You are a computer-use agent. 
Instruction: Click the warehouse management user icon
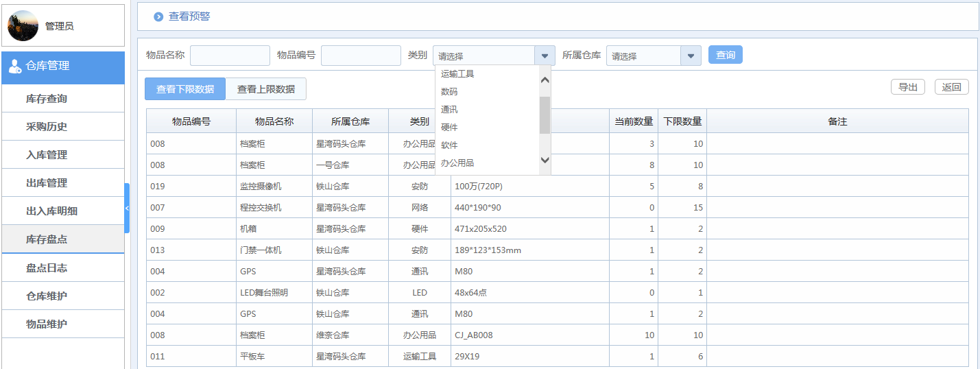tap(14, 67)
